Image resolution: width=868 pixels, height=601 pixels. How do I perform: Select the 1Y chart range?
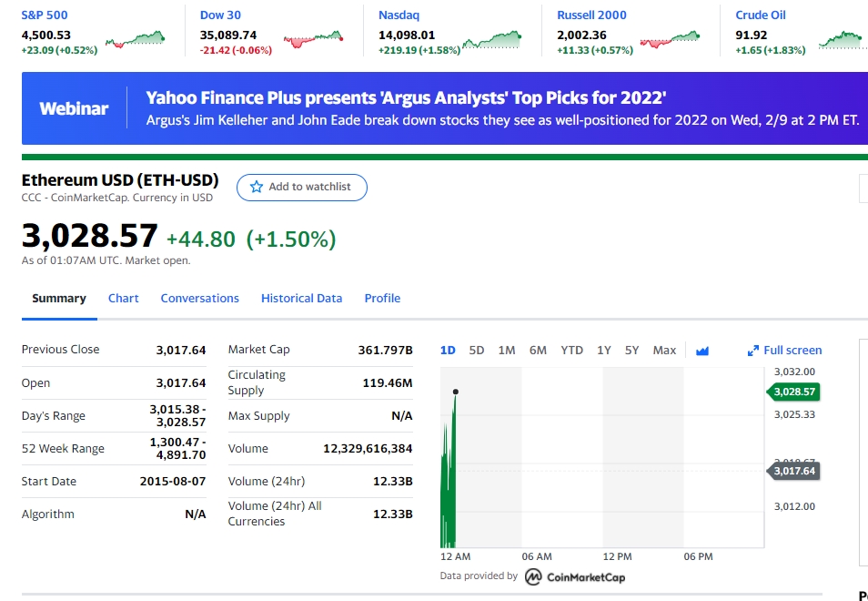coord(603,351)
